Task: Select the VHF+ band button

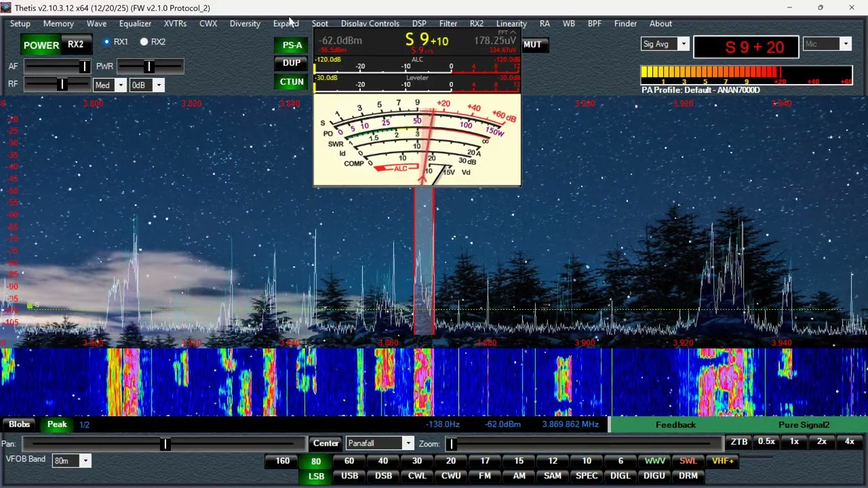Action: coord(722,461)
